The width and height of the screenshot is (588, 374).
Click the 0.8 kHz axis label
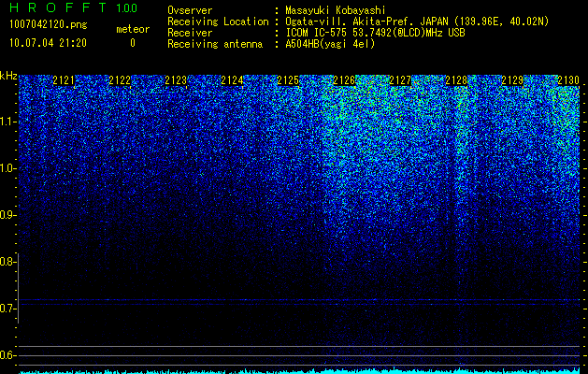7,262
